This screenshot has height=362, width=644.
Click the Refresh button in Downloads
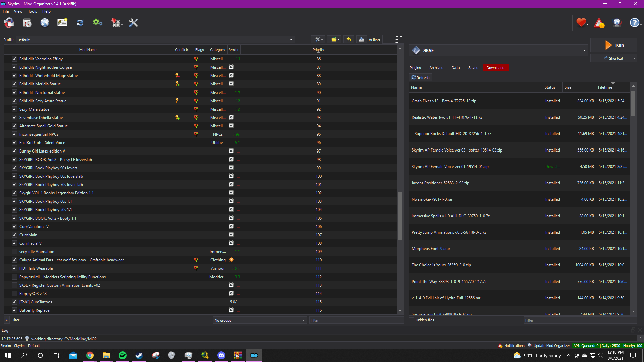pos(420,77)
